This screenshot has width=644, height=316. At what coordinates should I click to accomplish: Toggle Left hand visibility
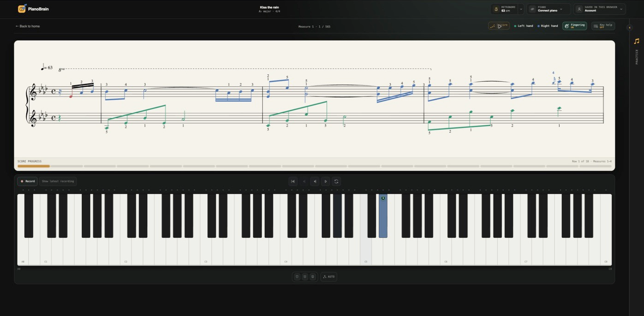tap(524, 26)
